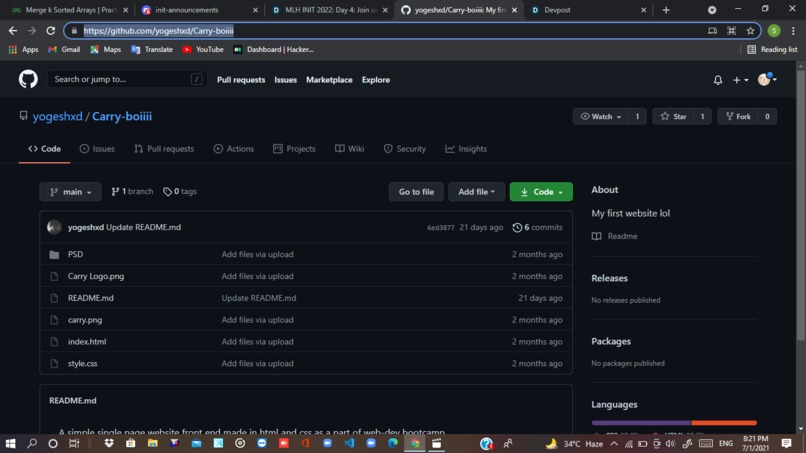This screenshot has width=806, height=453.
Task: Open carry.png file
Action: [x=85, y=320]
